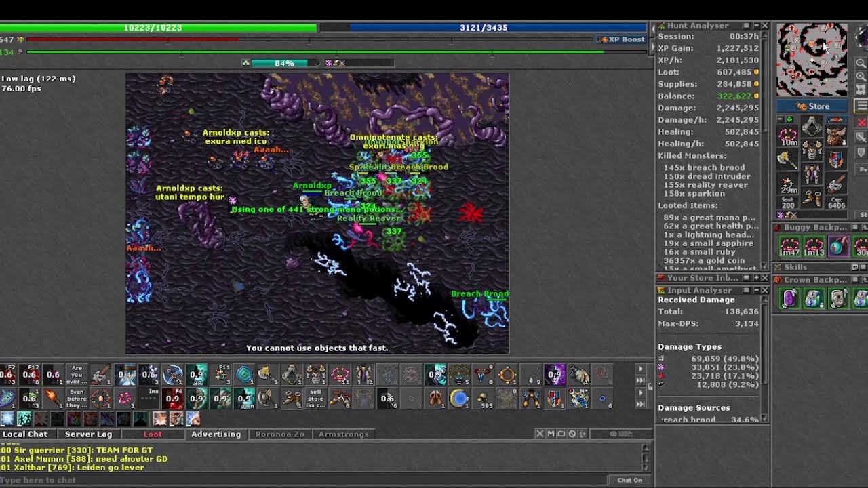Click the chat window scrollbar
This screenshot has width=868, height=488.
pos(646,457)
